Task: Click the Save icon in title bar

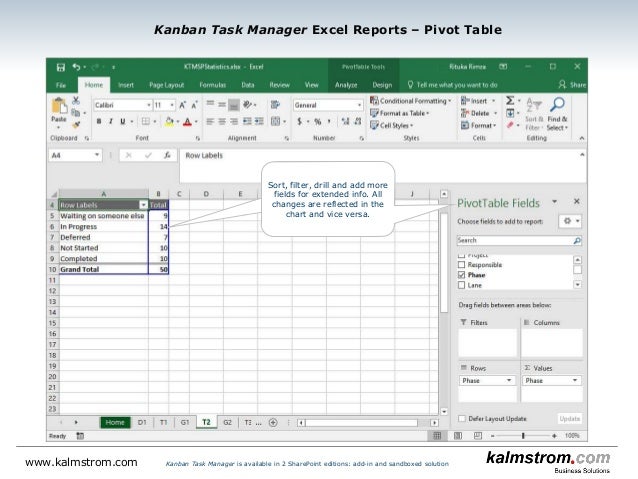Action: (x=61, y=67)
